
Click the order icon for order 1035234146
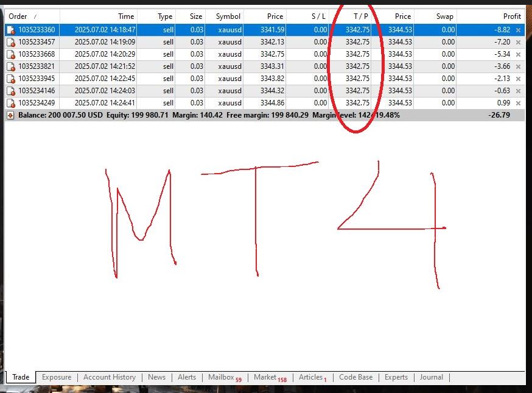11,91
